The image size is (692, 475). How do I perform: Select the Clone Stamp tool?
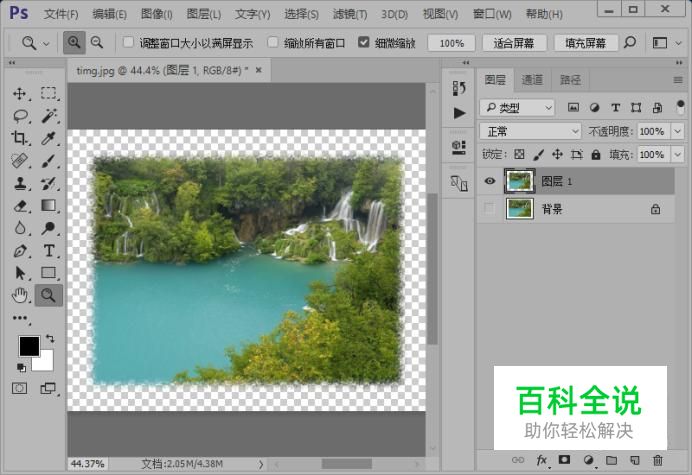click(x=19, y=183)
